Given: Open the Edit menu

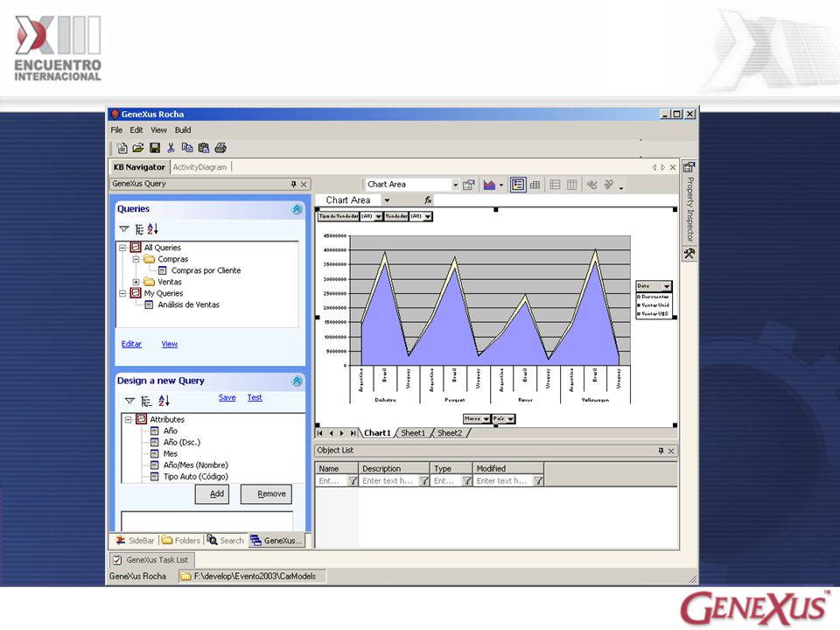Looking at the screenshot, I should click(x=136, y=130).
